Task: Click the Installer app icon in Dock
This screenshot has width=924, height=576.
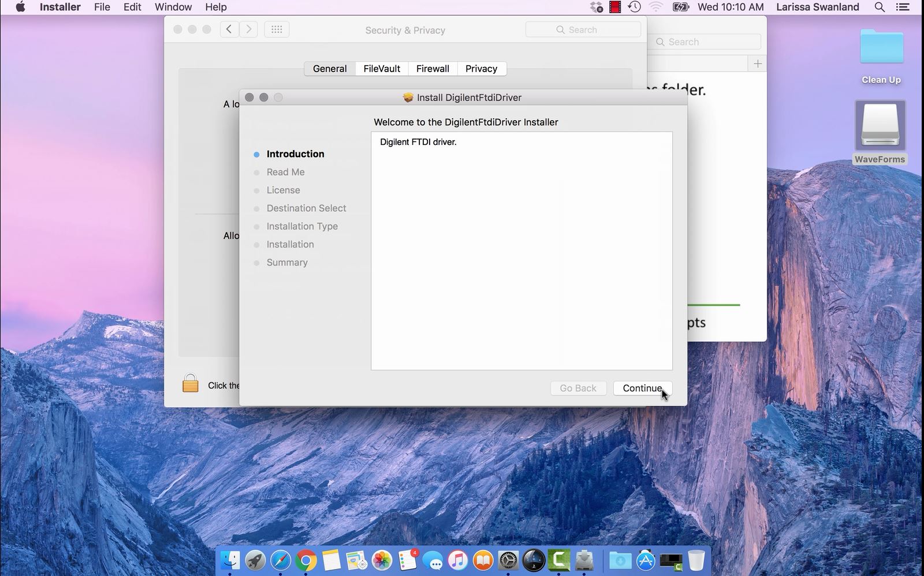Action: 584,560
